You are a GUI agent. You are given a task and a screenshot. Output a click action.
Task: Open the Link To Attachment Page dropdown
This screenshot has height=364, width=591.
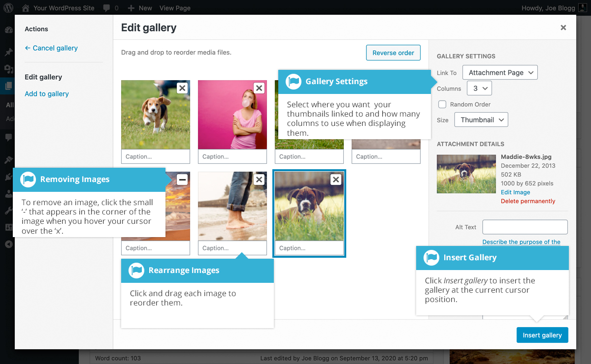coord(499,72)
